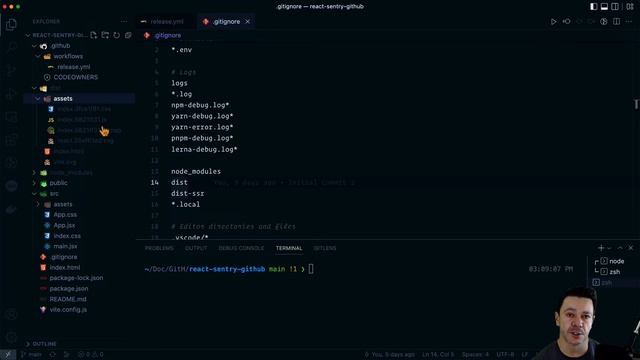Open vite.config.js file
This screenshot has width=640, height=360.
click(68, 309)
